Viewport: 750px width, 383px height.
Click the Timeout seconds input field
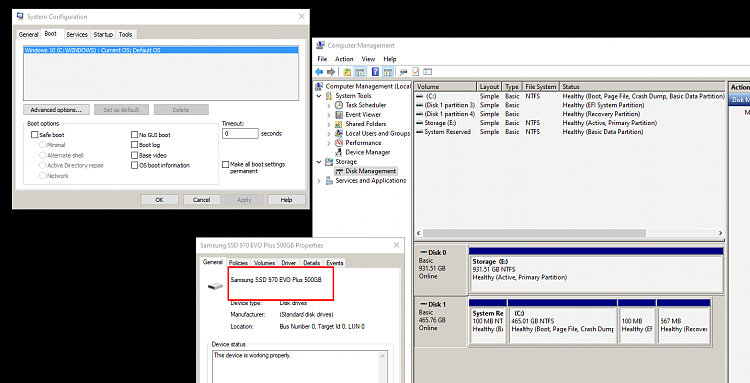click(240, 133)
